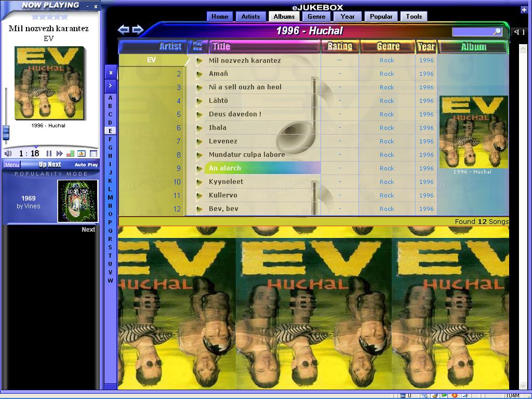
Task: Click the Vines album cover thumbnail
Action: (78, 201)
